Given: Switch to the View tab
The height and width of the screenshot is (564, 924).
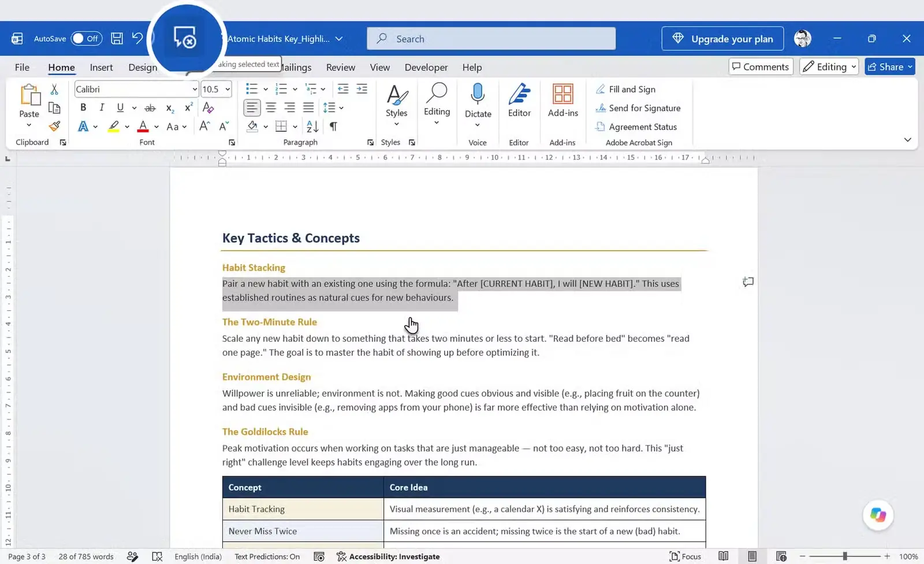Looking at the screenshot, I should 379,67.
